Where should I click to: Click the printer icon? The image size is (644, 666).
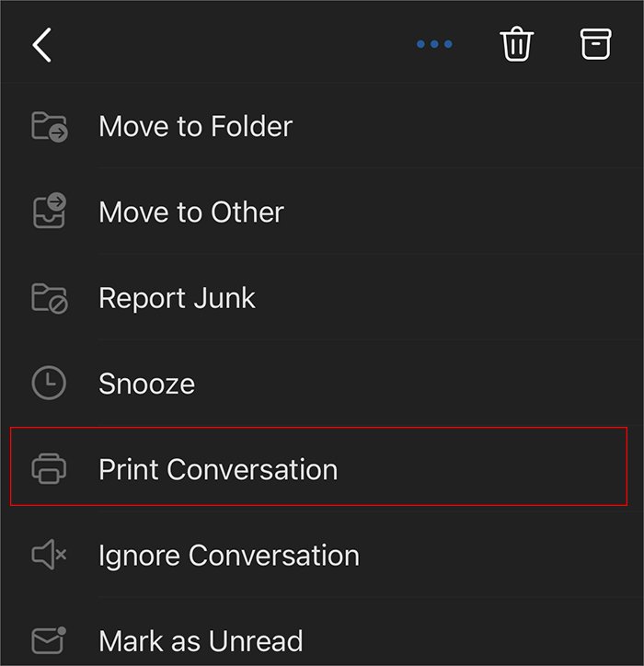(49, 468)
